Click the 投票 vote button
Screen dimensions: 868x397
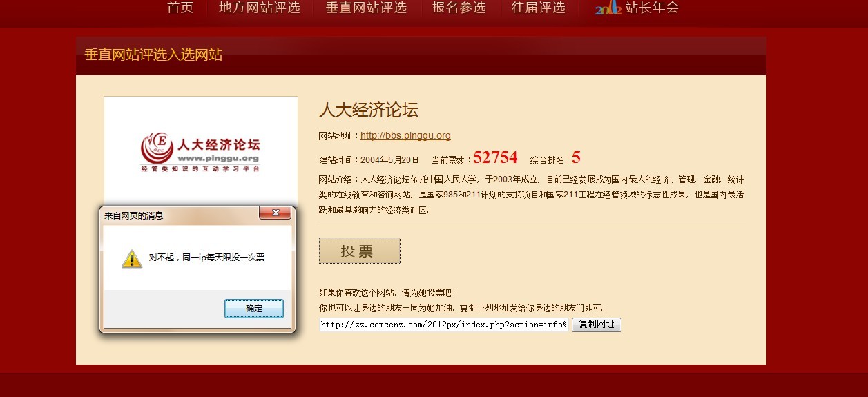tap(359, 251)
